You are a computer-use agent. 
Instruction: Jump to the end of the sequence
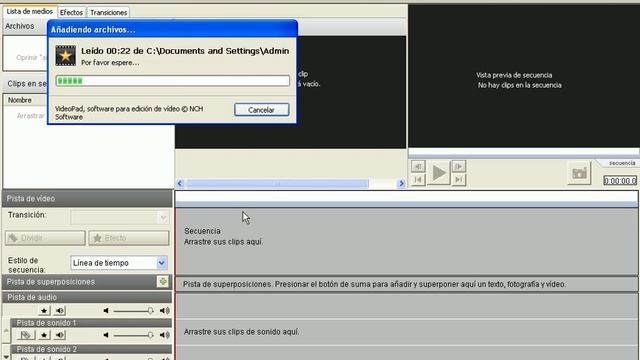point(459,180)
